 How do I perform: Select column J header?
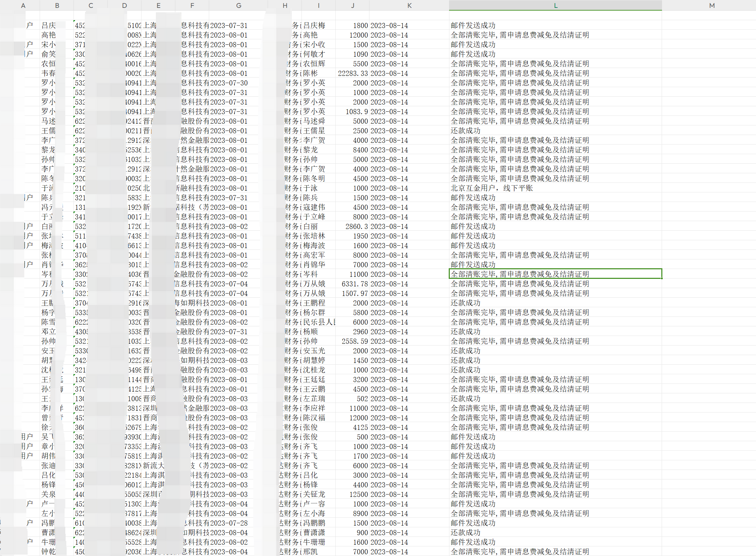click(x=352, y=5)
